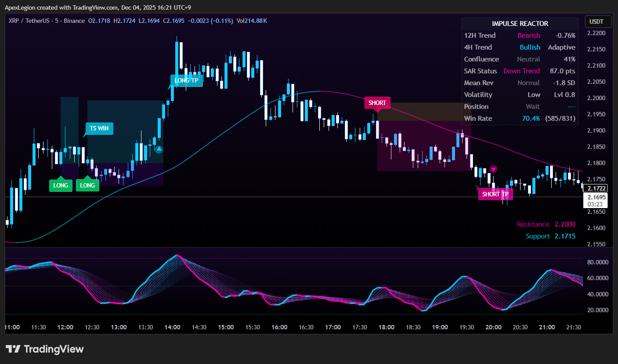
Task: Click the Lvl 0.8 value
Action: 565,95
